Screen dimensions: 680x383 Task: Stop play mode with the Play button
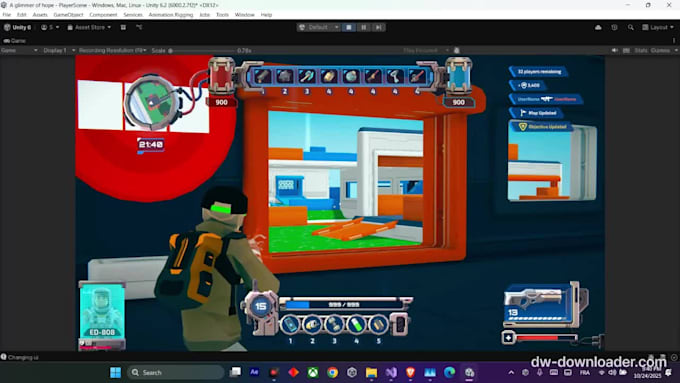(x=349, y=27)
